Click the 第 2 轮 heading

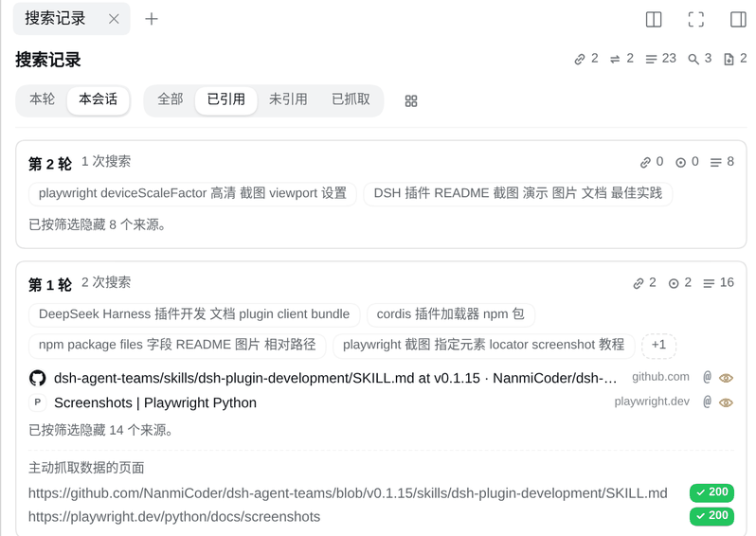(x=50, y=164)
